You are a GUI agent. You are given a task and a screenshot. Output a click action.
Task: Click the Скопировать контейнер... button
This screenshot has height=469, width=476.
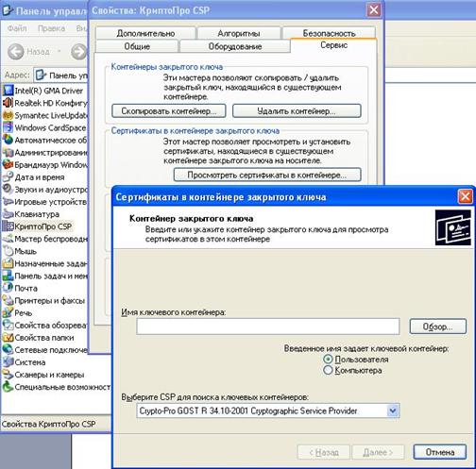click(x=169, y=111)
